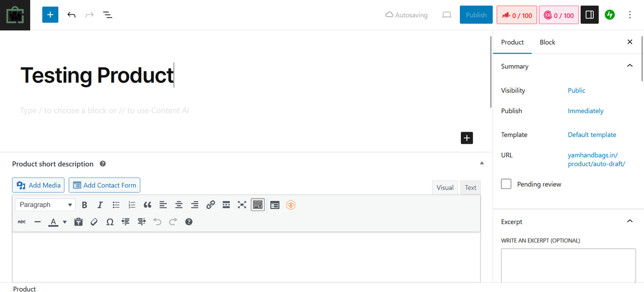The image size is (644, 292).
Task: Collapse the Product short description metabox
Action: tap(481, 163)
